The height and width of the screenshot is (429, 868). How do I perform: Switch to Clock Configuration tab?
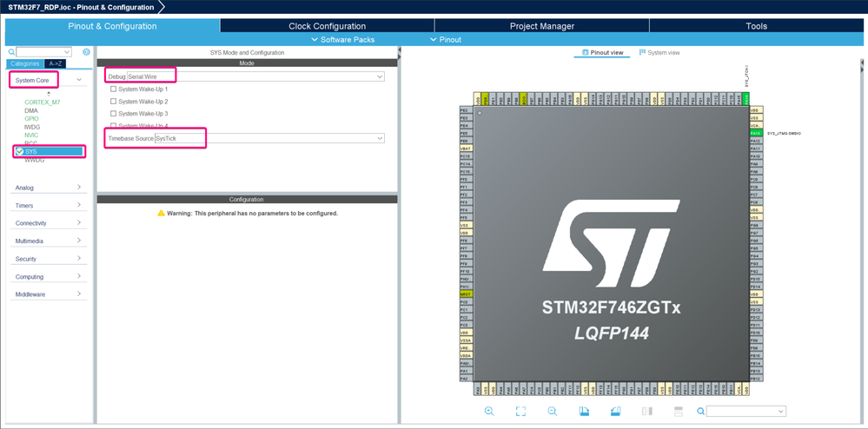(328, 26)
